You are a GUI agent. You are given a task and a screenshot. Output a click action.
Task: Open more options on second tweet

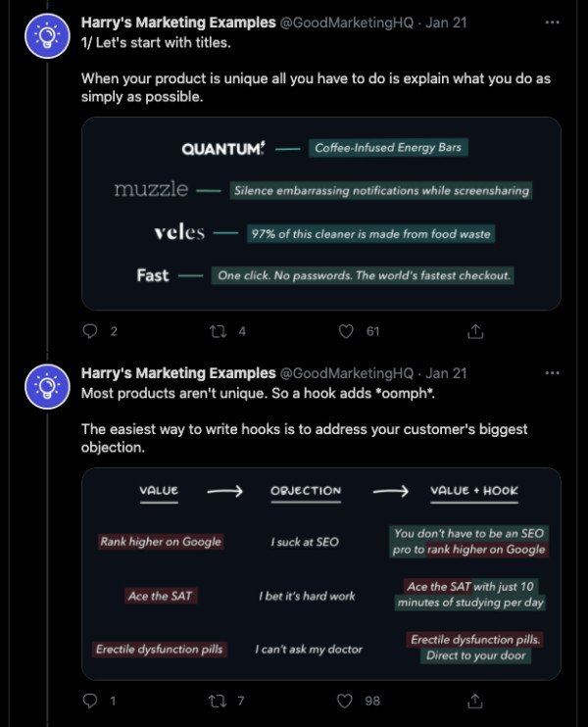click(x=552, y=372)
